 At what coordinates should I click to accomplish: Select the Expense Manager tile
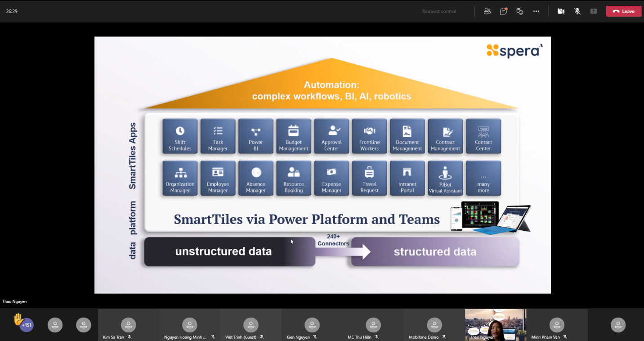coord(331,178)
